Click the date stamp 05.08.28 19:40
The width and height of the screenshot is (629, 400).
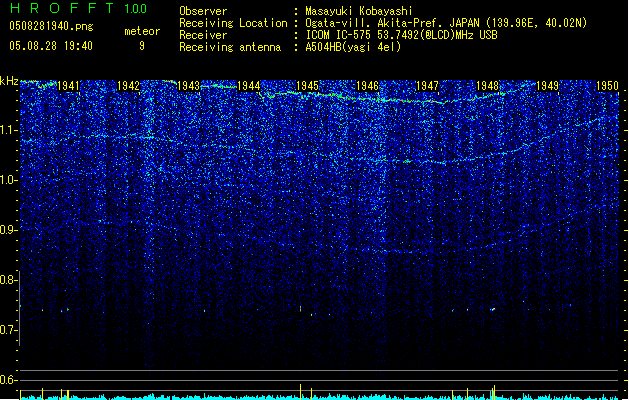tap(51, 46)
